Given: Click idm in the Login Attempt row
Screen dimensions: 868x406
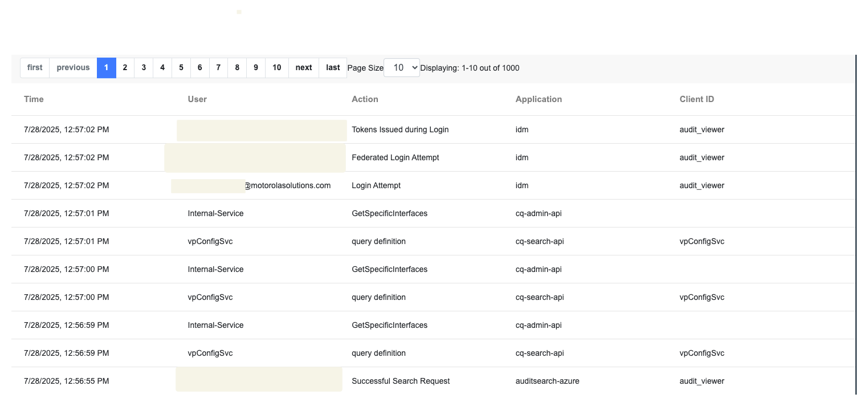Looking at the screenshot, I should tap(522, 185).
